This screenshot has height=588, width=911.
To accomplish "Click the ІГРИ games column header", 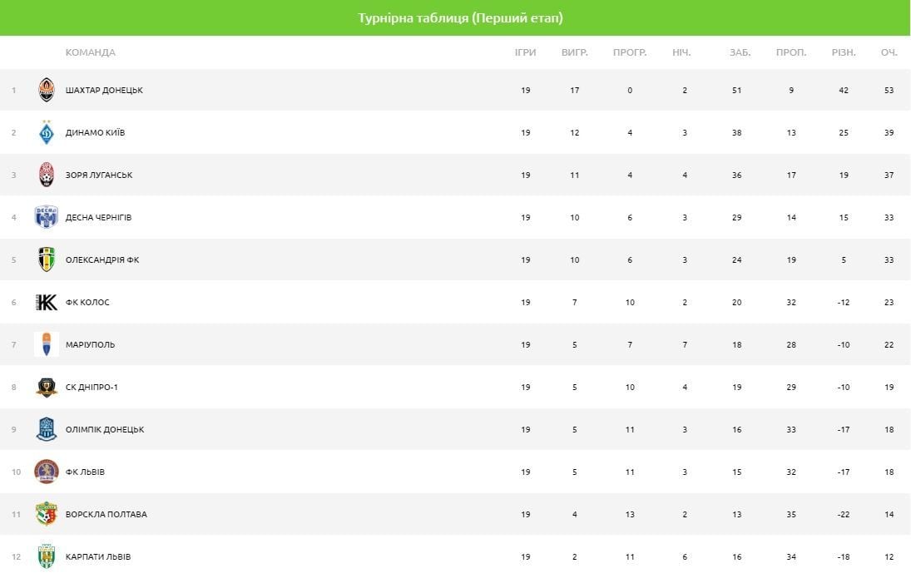I will click(525, 52).
